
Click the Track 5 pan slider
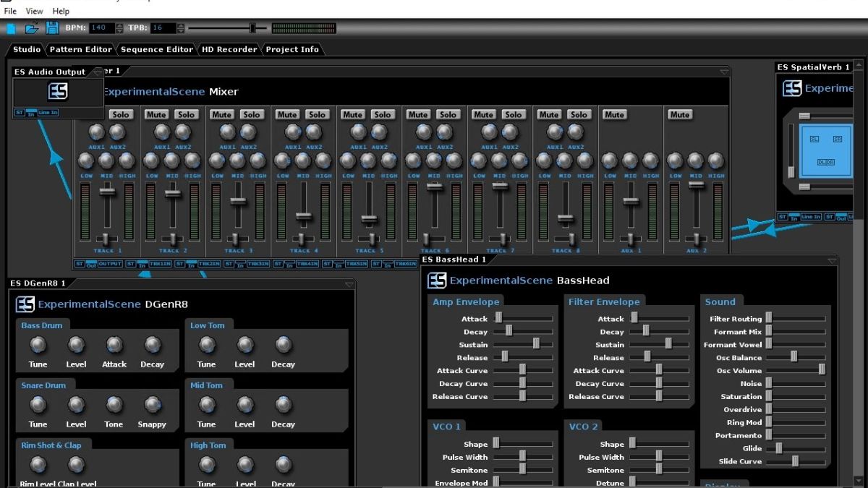click(x=369, y=239)
